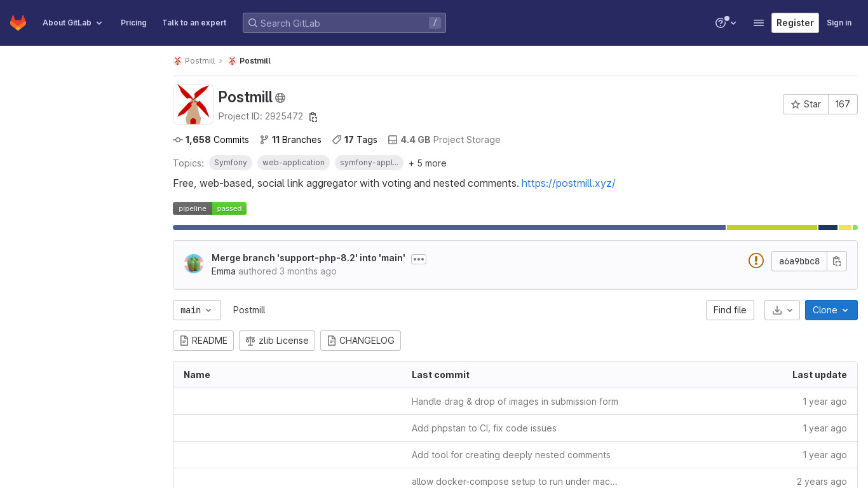Open commit 'Handle drag & drop of images in submission form'
The image size is (868, 488).
(x=515, y=402)
